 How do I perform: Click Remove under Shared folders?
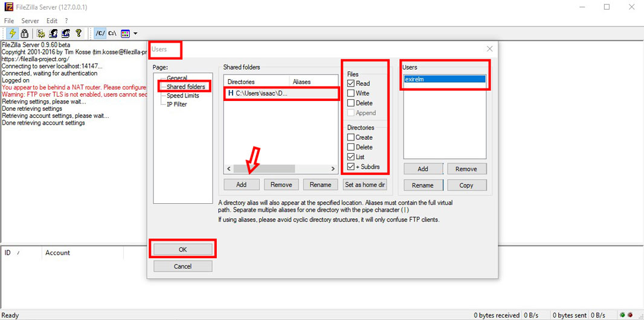(281, 184)
